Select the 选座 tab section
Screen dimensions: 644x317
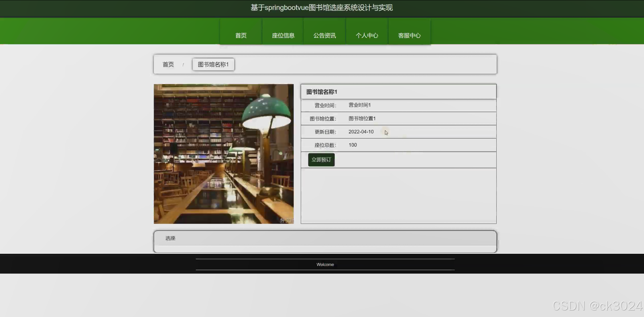[x=170, y=238]
